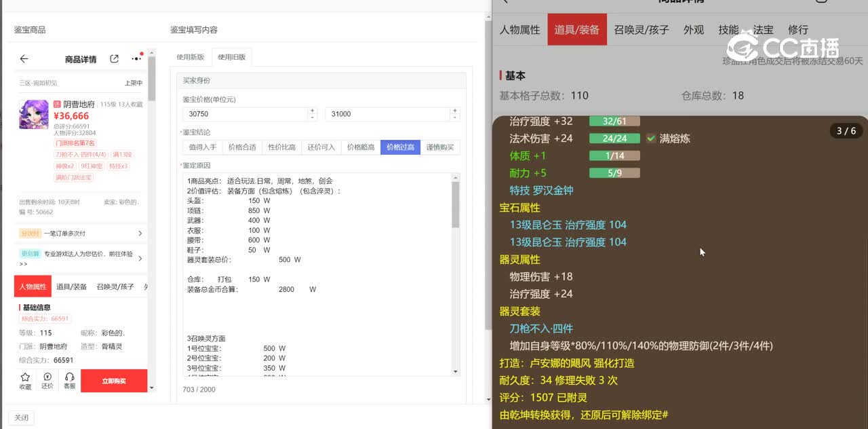Image resolution: width=868 pixels, height=429 pixels.
Task: Open the share icon beside 商品详情
Action: (x=115, y=59)
